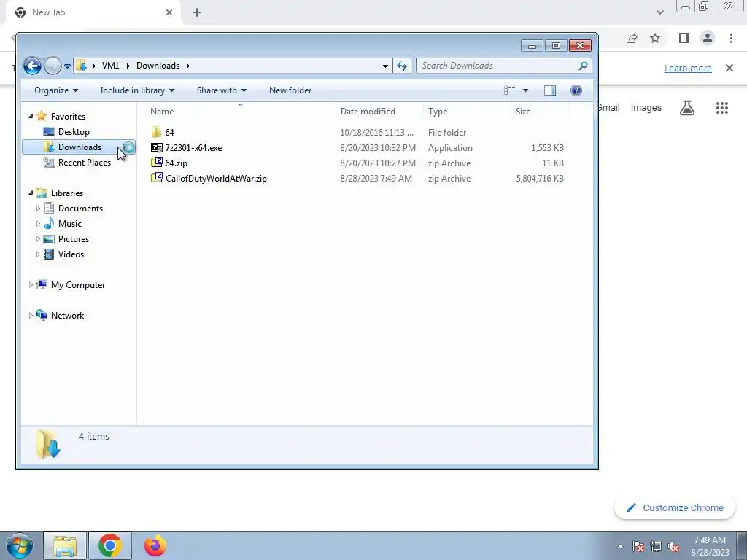Open Chrome profile avatar
The width and height of the screenshot is (747, 560).
click(708, 38)
